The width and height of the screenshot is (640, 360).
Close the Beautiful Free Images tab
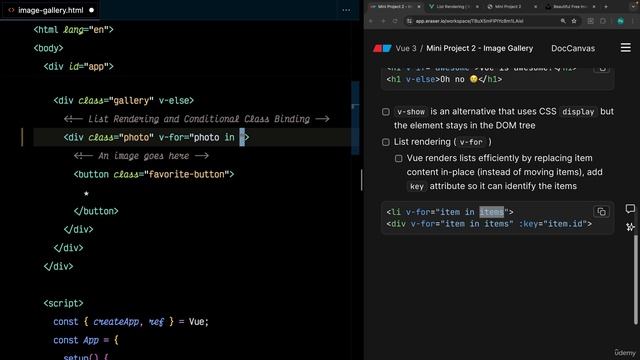[x=594, y=7]
